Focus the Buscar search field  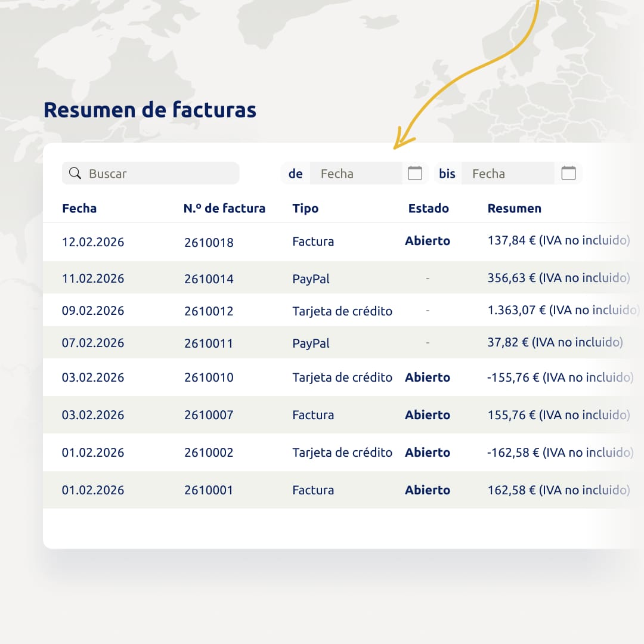click(151, 174)
